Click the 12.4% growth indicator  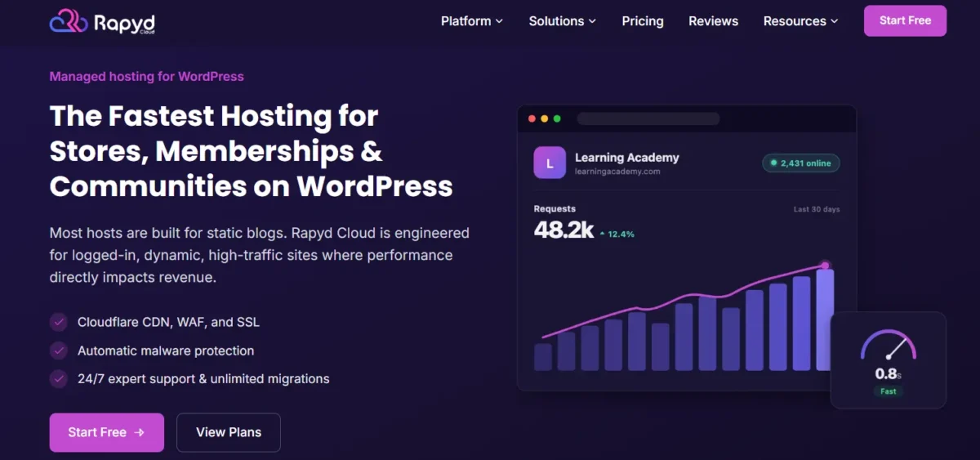click(x=617, y=234)
